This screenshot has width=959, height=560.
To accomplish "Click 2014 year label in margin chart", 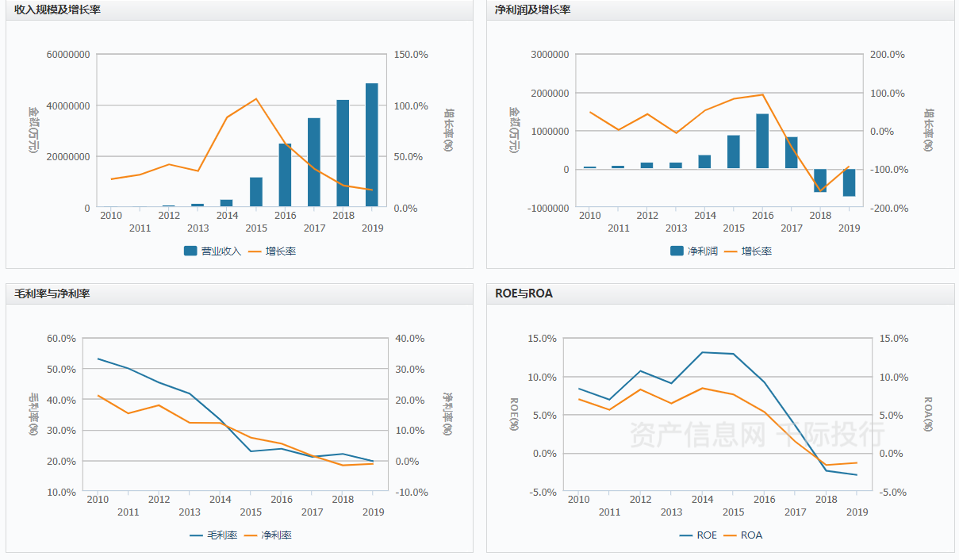I will tap(221, 500).
